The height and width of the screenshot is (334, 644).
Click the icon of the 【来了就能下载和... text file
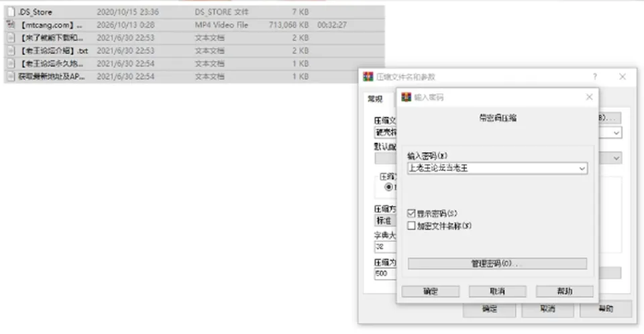tap(11, 38)
